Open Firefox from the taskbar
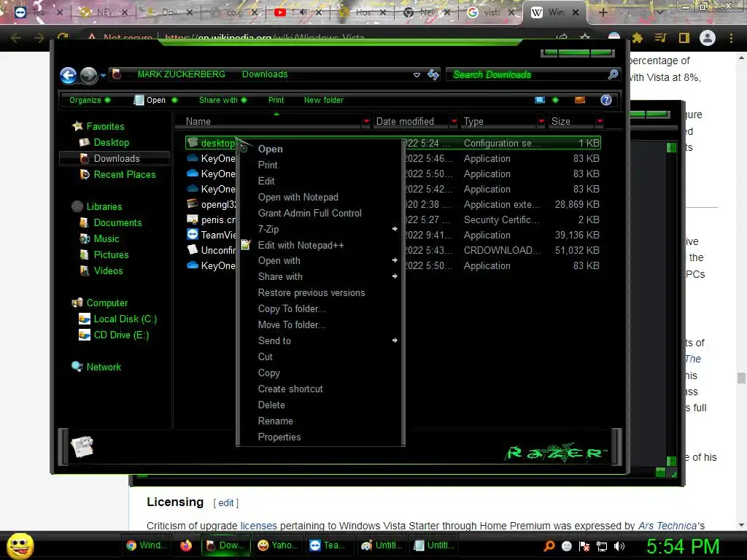The image size is (747, 560). (186, 545)
